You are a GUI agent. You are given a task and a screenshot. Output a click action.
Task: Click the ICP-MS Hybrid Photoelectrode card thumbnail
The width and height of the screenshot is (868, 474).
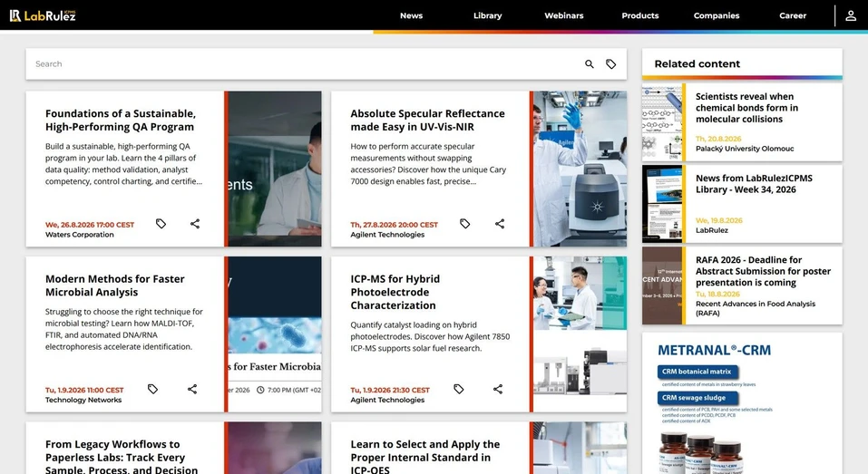coord(580,334)
